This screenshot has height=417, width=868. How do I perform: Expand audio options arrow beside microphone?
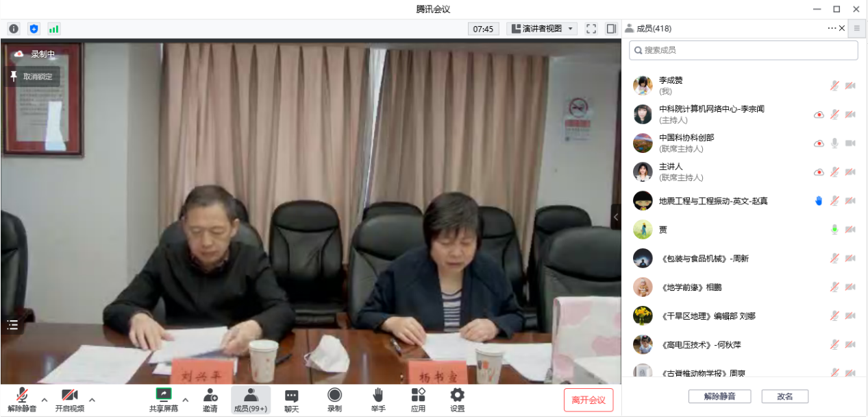tap(45, 400)
